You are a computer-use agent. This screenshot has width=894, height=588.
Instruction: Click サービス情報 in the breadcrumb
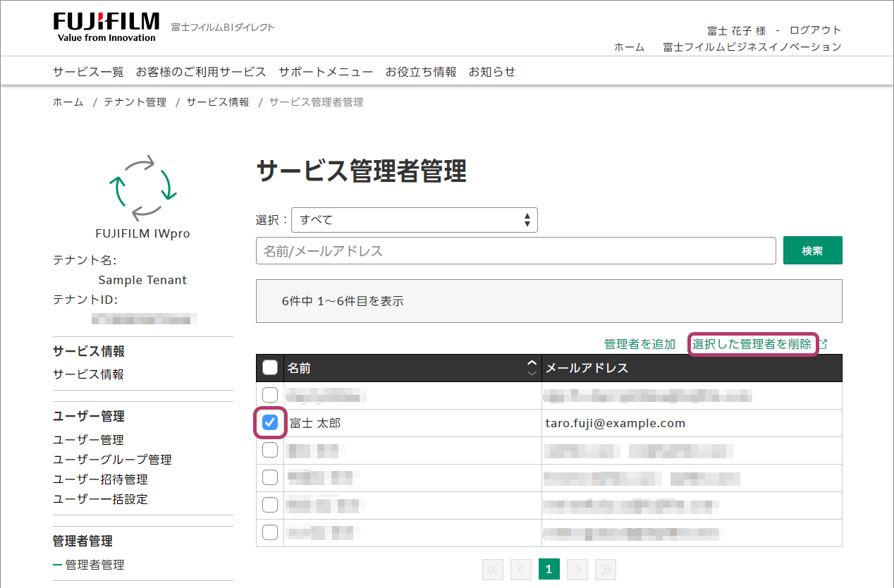218,102
